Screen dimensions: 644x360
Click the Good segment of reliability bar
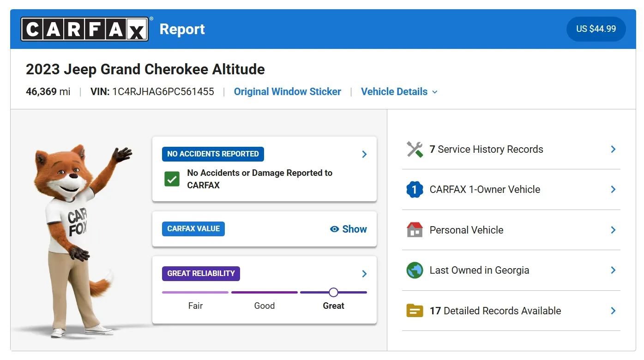coord(265,292)
